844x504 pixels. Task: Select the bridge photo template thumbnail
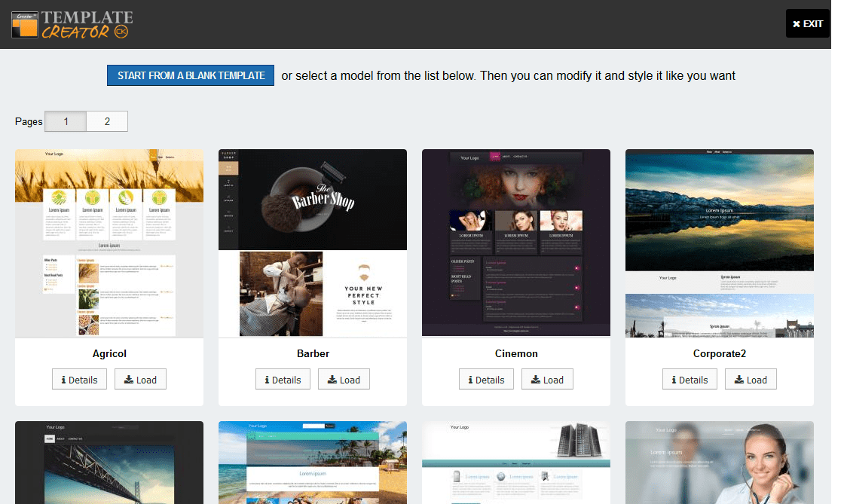[x=109, y=463]
